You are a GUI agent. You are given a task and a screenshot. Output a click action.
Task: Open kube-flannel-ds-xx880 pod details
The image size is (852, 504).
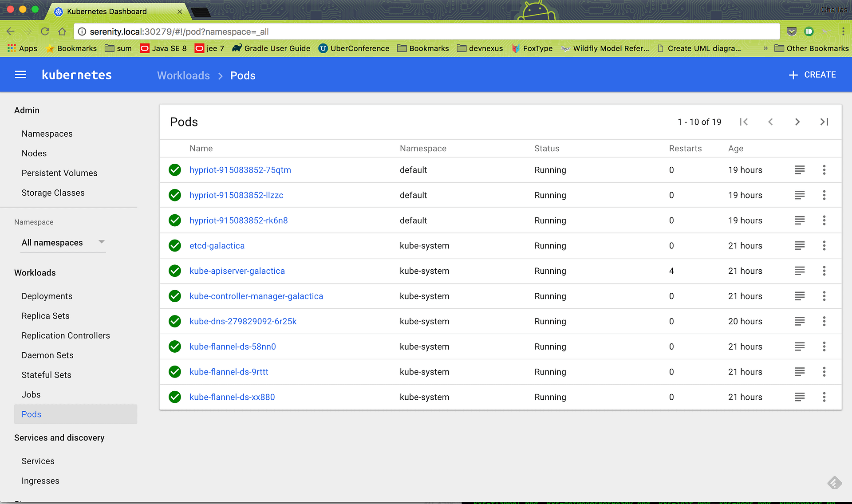click(232, 397)
